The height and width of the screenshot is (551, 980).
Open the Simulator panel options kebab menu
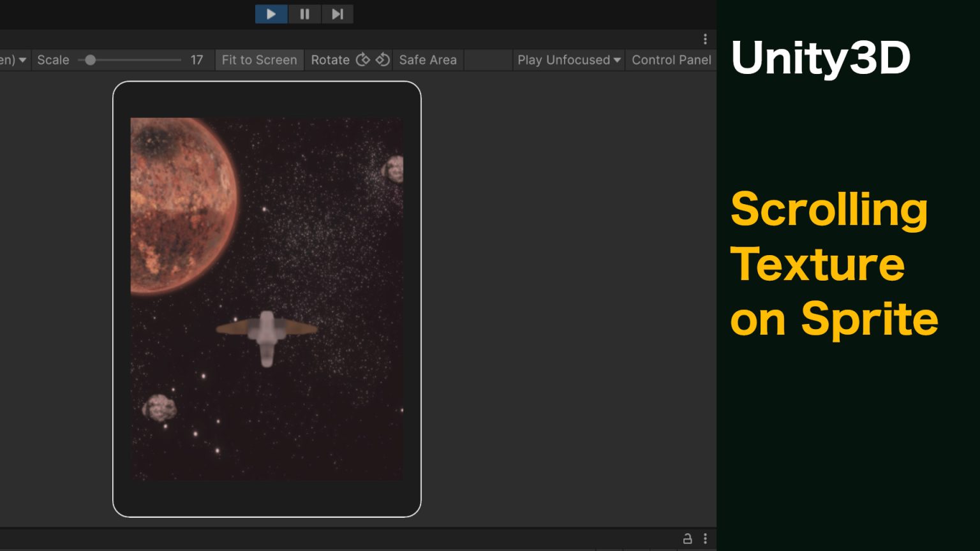(705, 39)
